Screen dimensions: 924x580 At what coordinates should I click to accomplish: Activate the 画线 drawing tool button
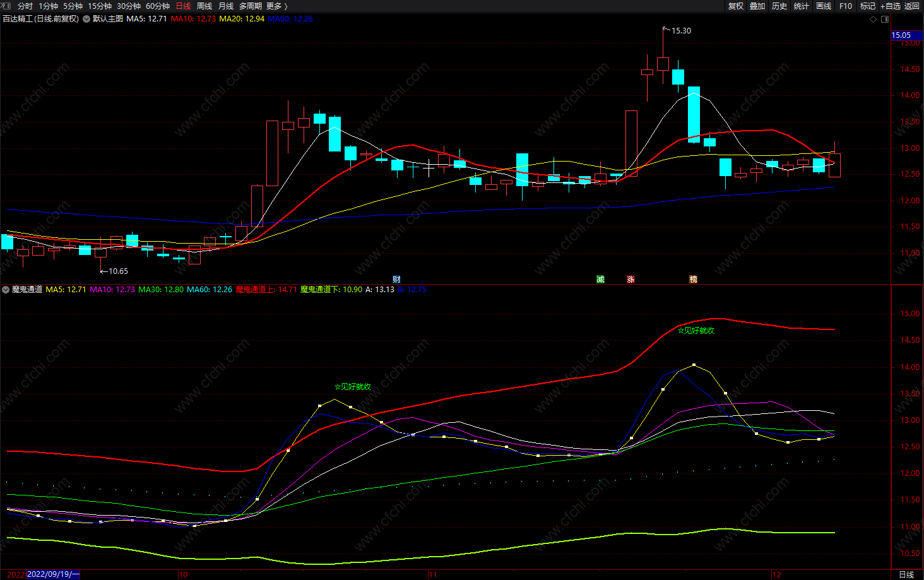click(x=824, y=6)
